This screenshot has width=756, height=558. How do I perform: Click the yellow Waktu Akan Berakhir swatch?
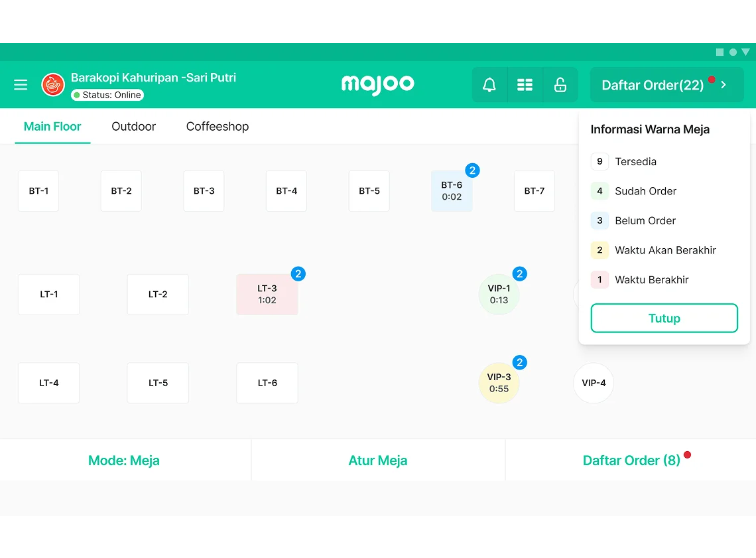click(x=599, y=250)
